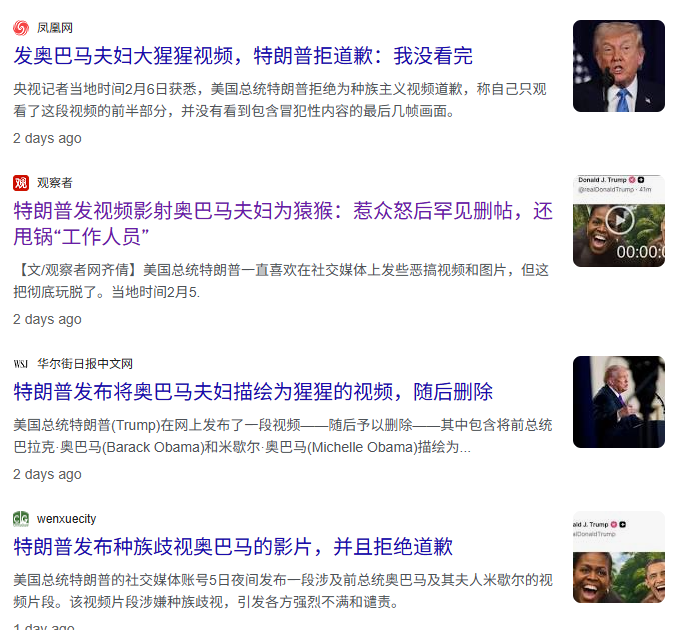Click the 凤凰网 result snippet text
Image resolution: width=695 pixels, height=630 pixels.
[280, 100]
